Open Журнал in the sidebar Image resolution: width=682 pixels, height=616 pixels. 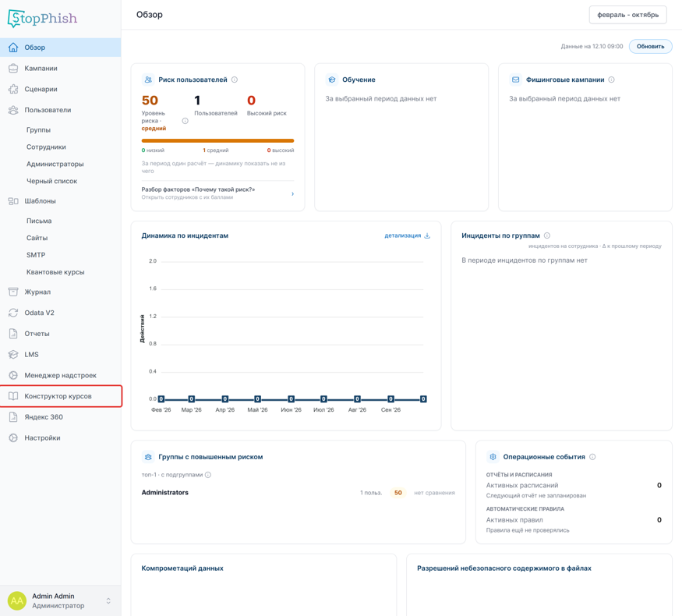tap(61, 292)
